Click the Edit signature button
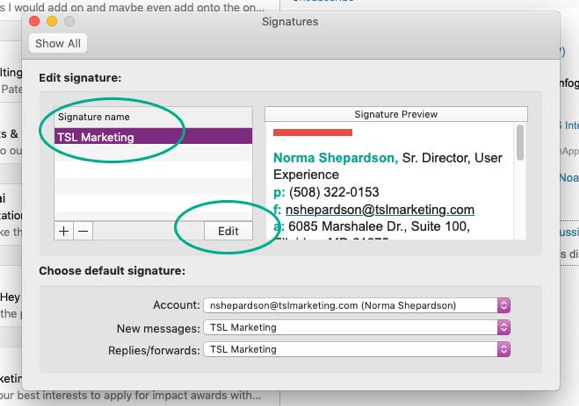The image size is (579, 406). pos(228,231)
